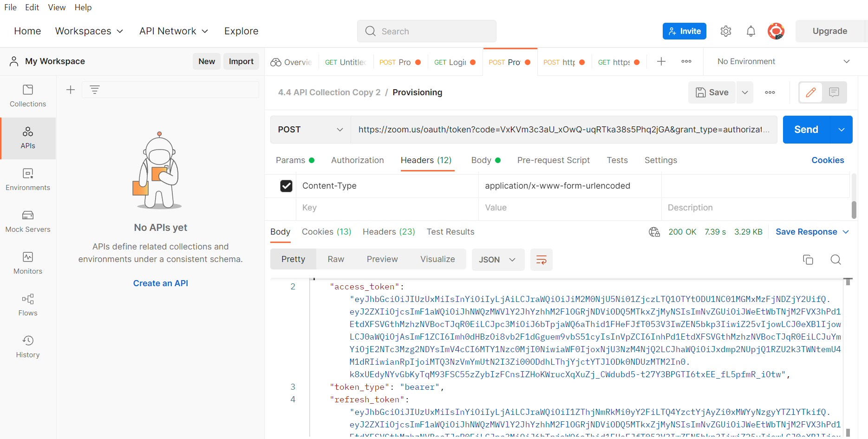This screenshot has height=439, width=868.
Task: Open tab options three-dots menu
Action: tap(686, 61)
